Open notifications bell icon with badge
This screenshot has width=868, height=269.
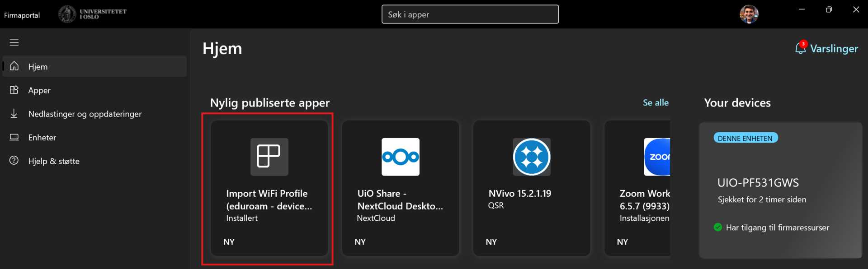tap(800, 47)
